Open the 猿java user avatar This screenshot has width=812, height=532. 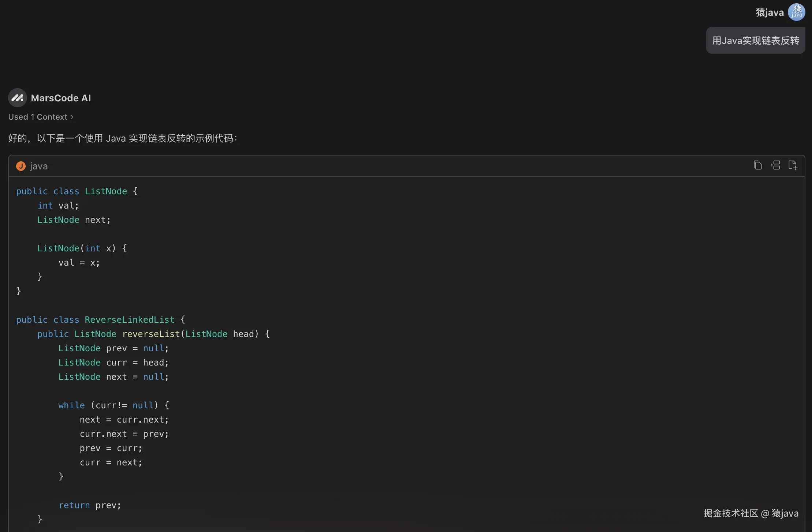[x=796, y=12]
